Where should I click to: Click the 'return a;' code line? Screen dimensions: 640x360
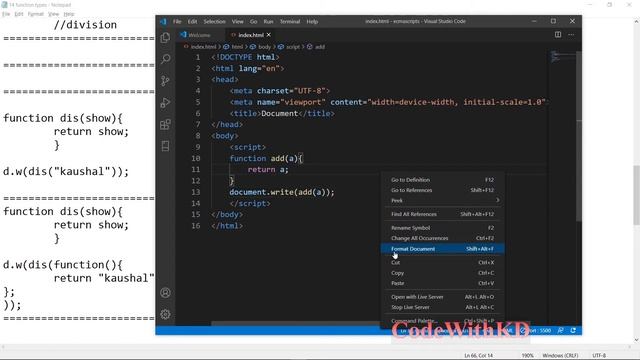(268, 169)
